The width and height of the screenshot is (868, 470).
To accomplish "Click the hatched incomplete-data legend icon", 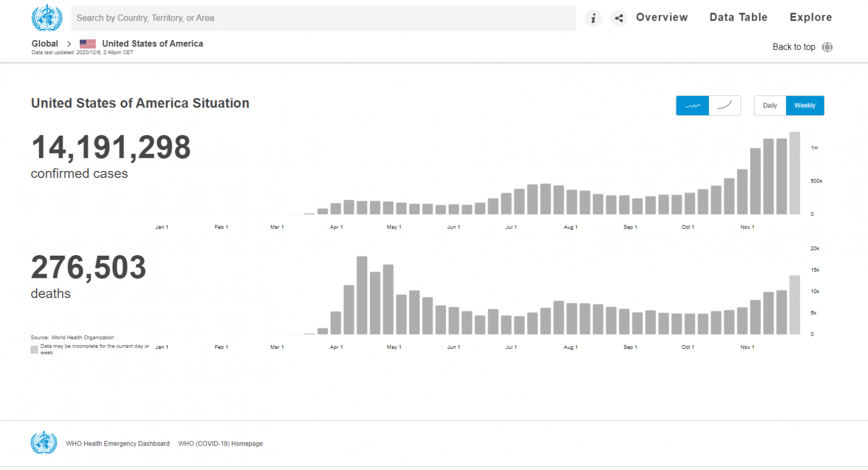I will 34,350.
